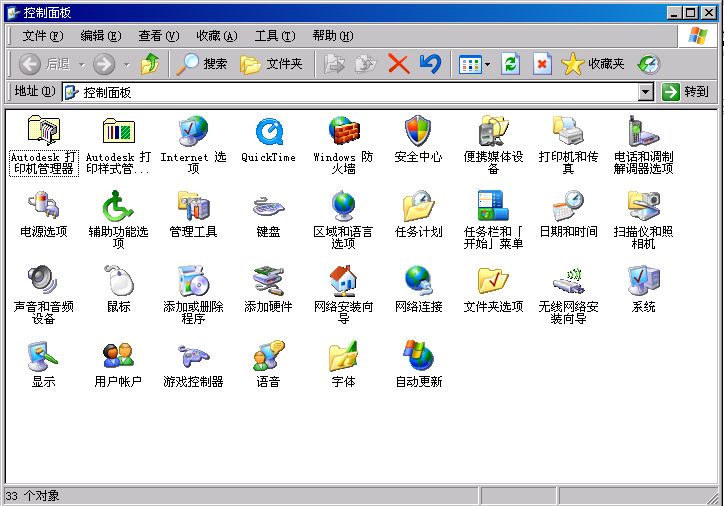Open 添加硬件 icon

click(268, 280)
